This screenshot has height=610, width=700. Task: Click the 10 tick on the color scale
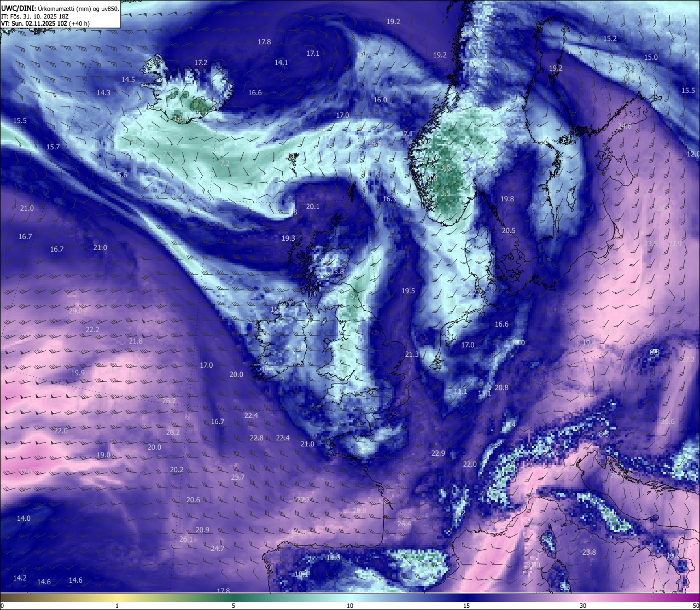[350, 606]
